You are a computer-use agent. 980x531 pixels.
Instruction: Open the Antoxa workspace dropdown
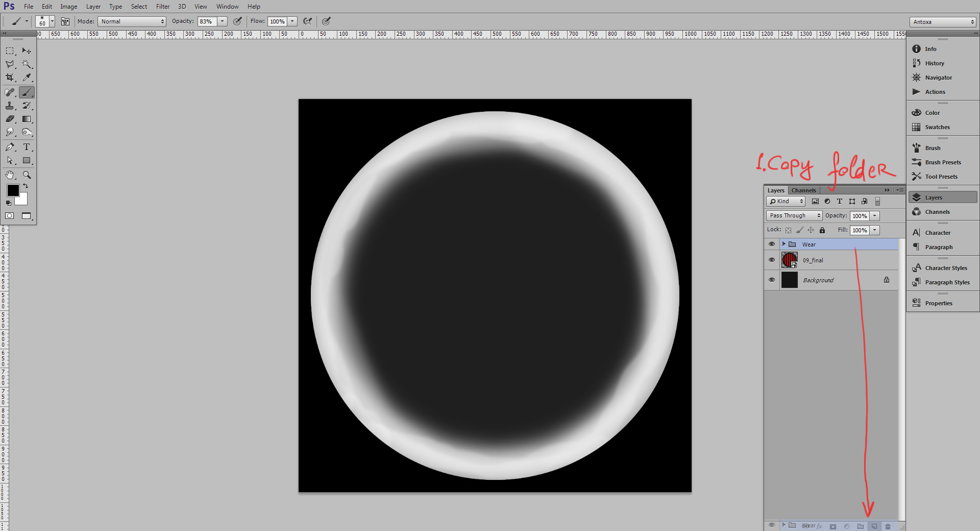tap(943, 22)
